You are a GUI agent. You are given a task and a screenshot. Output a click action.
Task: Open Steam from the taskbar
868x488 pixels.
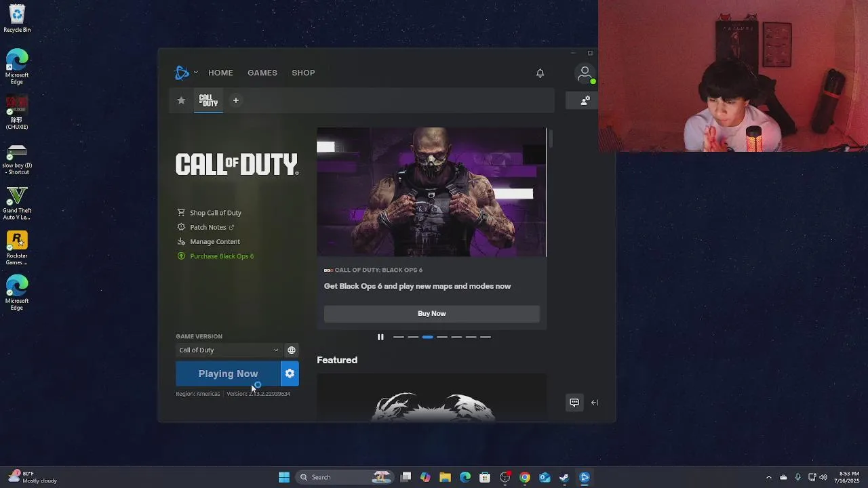pyautogui.click(x=564, y=477)
